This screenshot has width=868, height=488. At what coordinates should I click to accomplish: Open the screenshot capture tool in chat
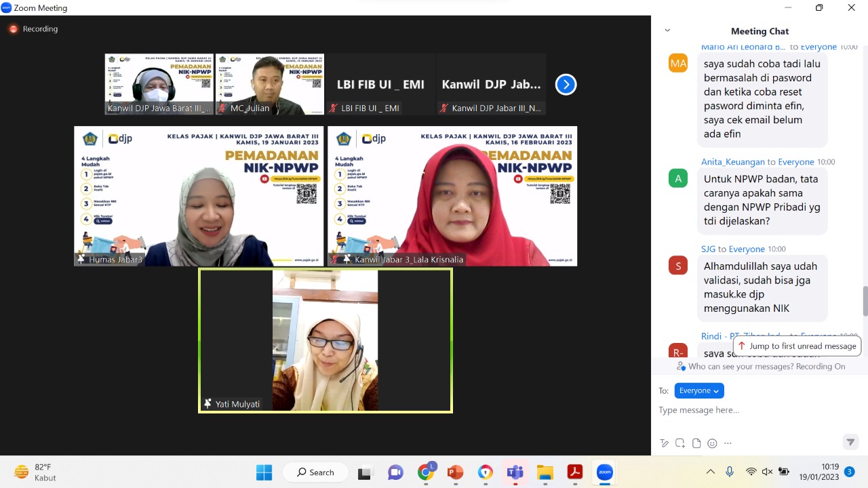680,443
